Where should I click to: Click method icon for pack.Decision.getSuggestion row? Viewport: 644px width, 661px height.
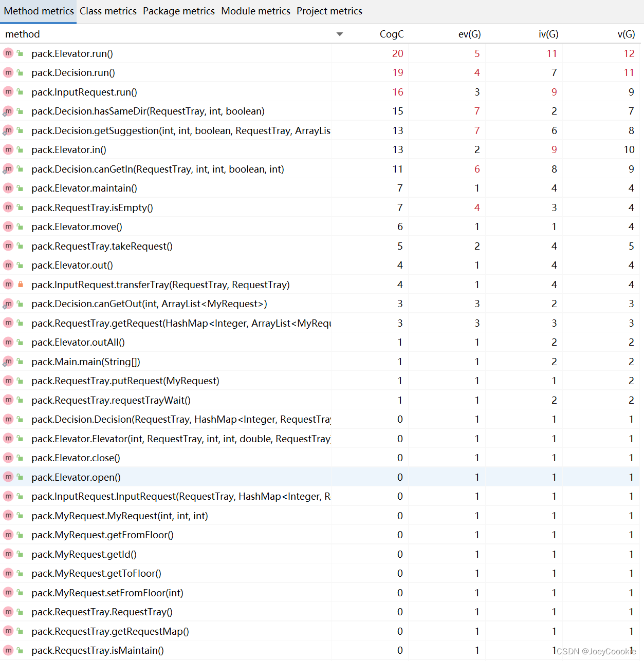[x=8, y=130]
